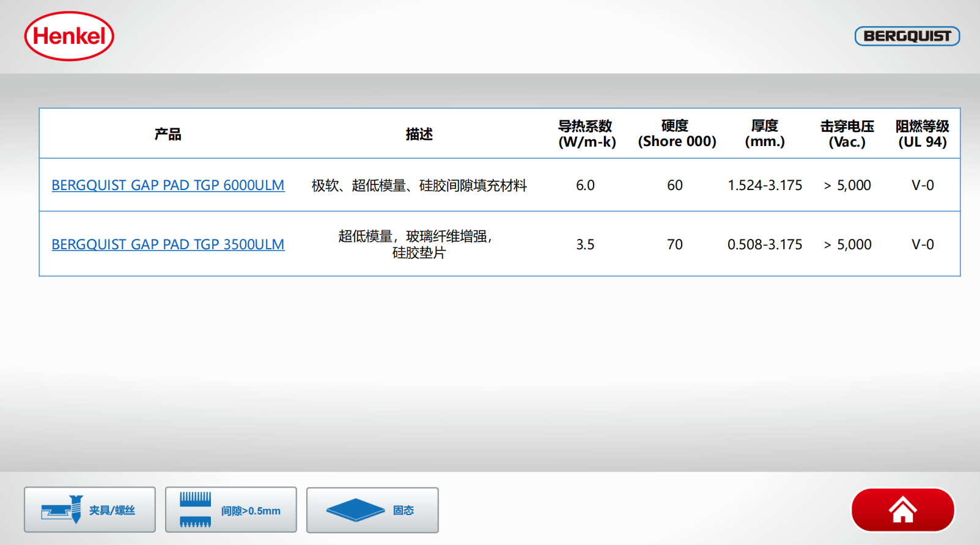Click the 击穿电压 (Vac.) column header
The image size is (980, 545).
pyautogui.click(x=847, y=134)
